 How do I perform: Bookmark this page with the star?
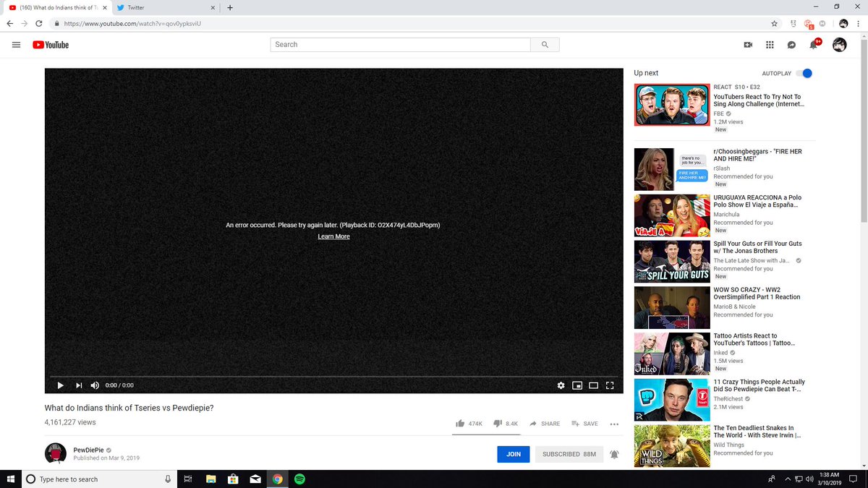[775, 23]
